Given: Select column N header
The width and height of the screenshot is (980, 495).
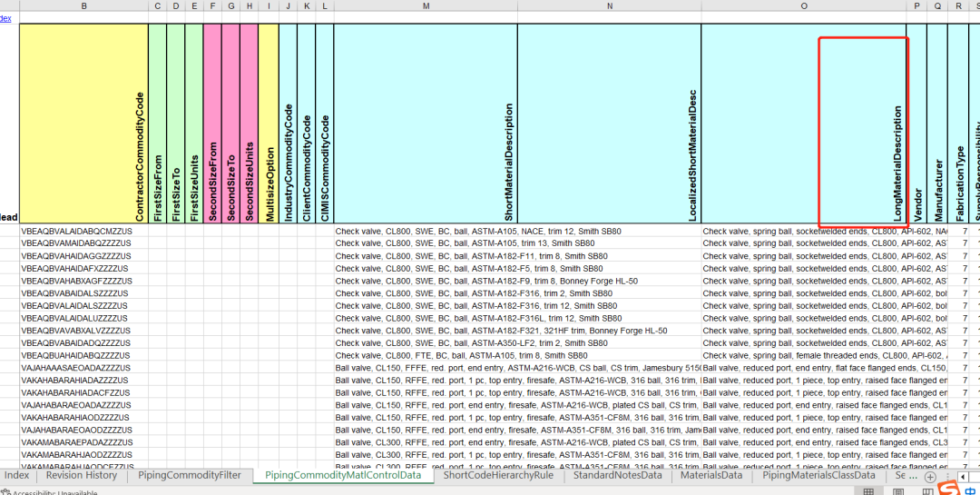Looking at the screenshot, I should coord(610,5).
